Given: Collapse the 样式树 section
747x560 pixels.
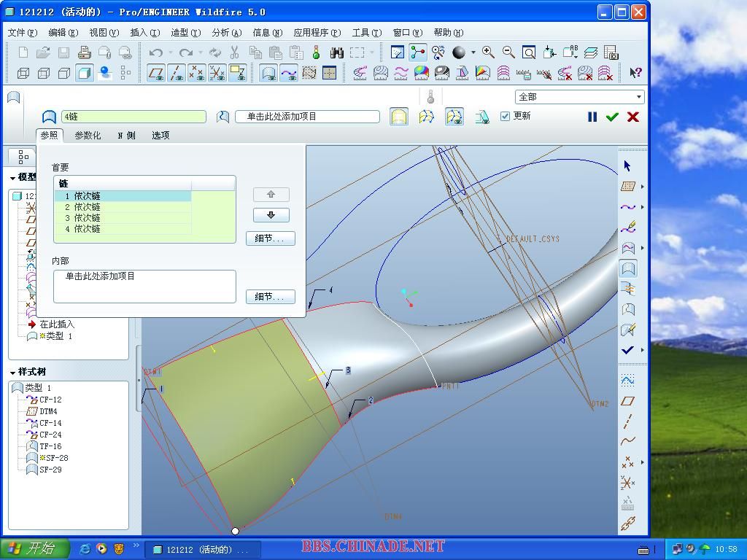Looking at the screenshot, I should [x=12, y=373].
